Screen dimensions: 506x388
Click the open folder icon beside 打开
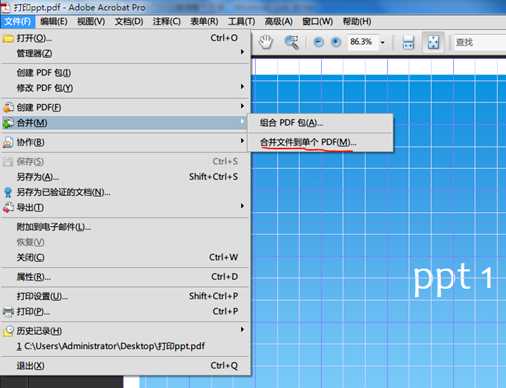coord(8,38)
